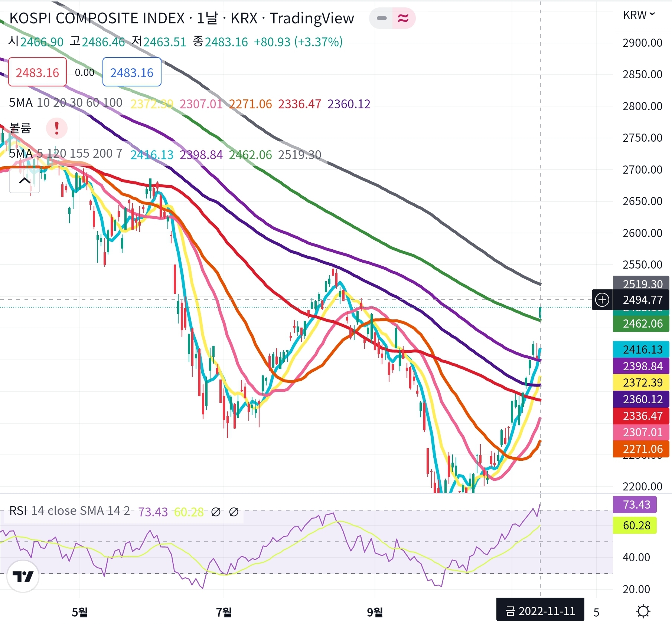The image size is (672, 624).
Task: Click the red 2483.16 sell price box
Action: click(x=37, y=72)
